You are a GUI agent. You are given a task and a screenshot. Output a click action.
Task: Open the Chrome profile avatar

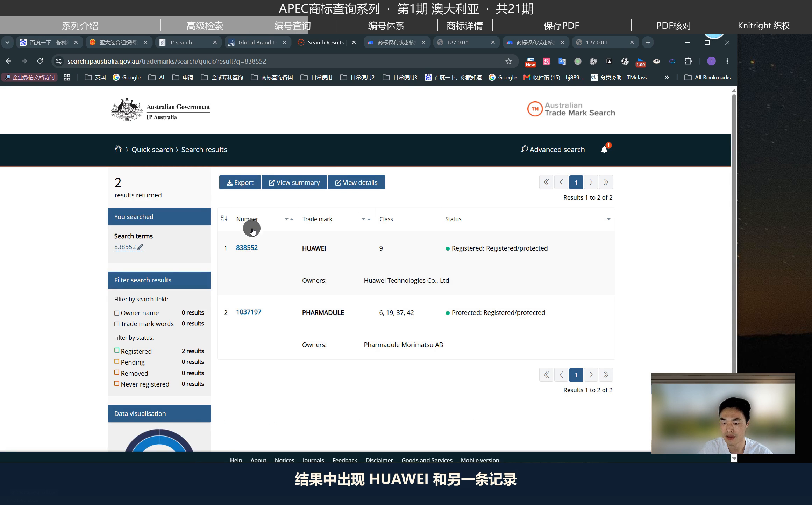pos(711,61)
